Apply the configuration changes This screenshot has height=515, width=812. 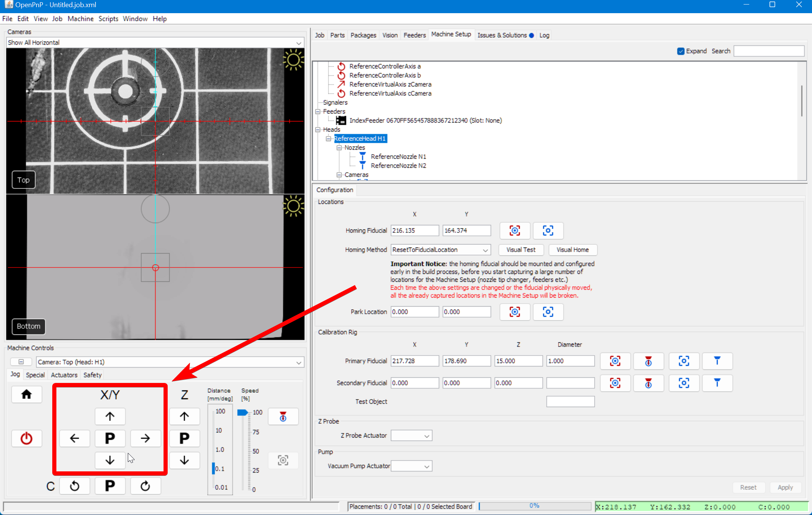click(785, 487)
